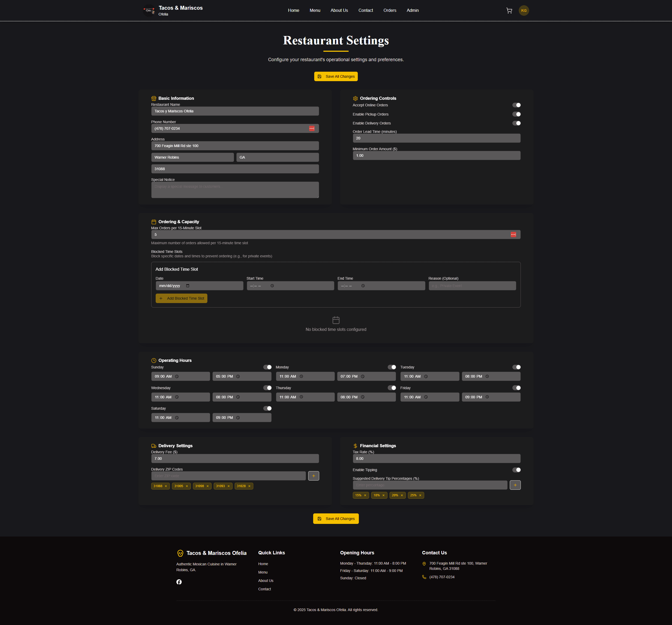
Task: Open the Start Time picker for blocked slot
Action: tap(272, 286)
